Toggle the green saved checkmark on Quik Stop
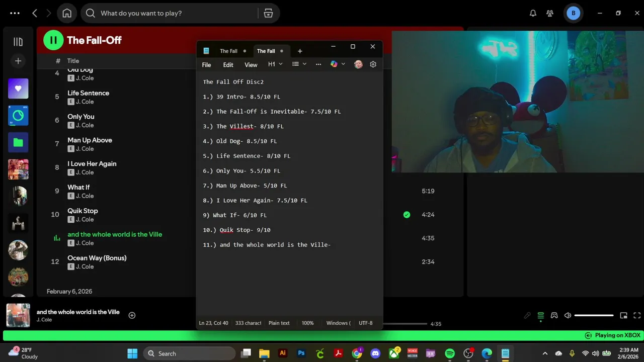Viewport: 644px width, 362px height. tap(407, 215)
